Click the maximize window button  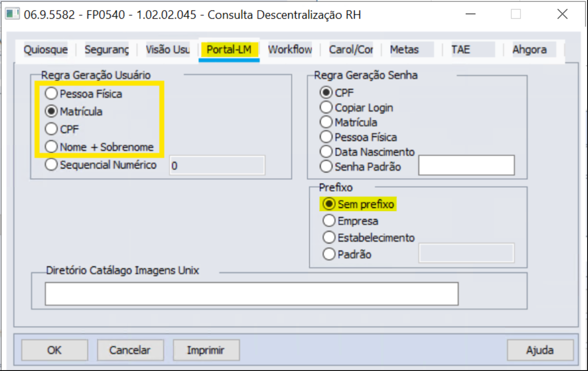[516, 14]
